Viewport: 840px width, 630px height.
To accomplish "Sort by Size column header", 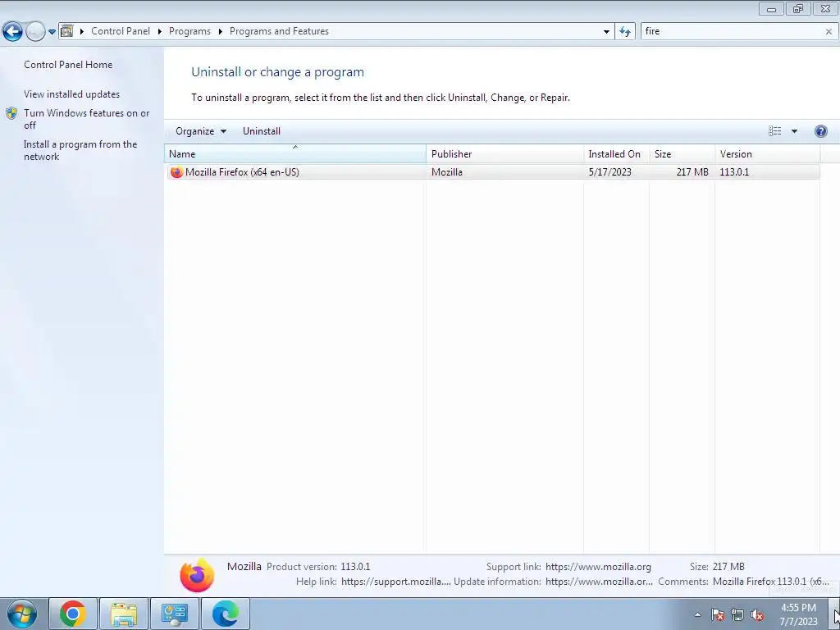I will pos(682,153).
